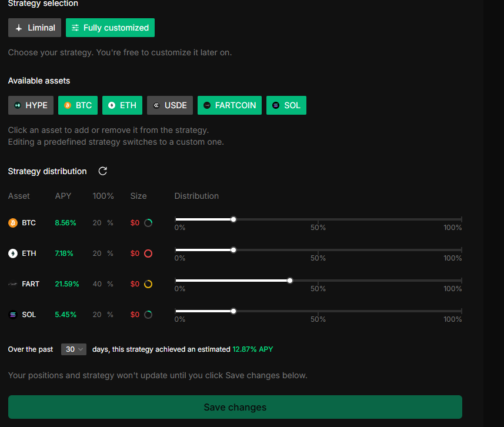The image size is (504, 427).
Task: Click the Size column header
Action: pyautogui.click(x=139, y=196)
